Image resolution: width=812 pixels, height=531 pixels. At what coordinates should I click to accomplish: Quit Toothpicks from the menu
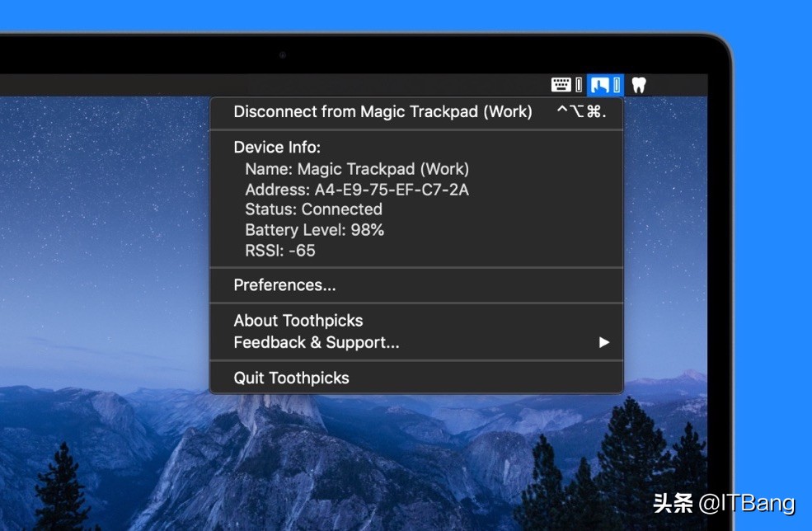[x=291, y=378]
